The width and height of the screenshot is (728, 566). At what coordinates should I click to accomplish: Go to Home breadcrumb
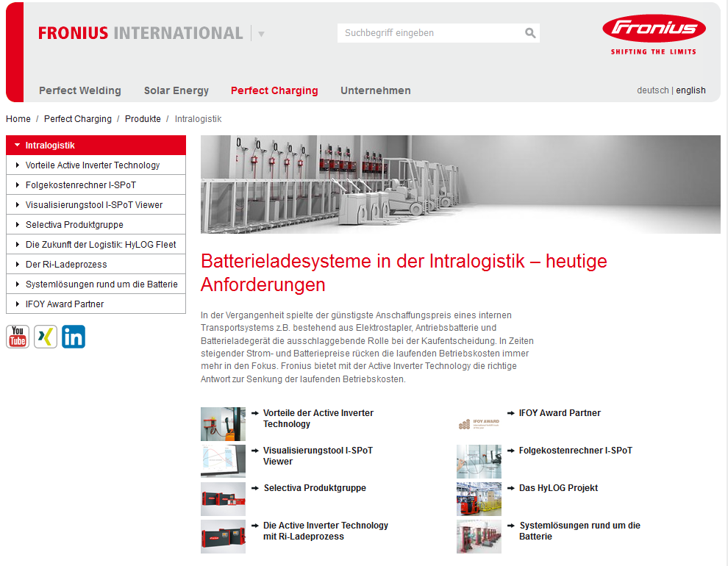pos(18,119)
